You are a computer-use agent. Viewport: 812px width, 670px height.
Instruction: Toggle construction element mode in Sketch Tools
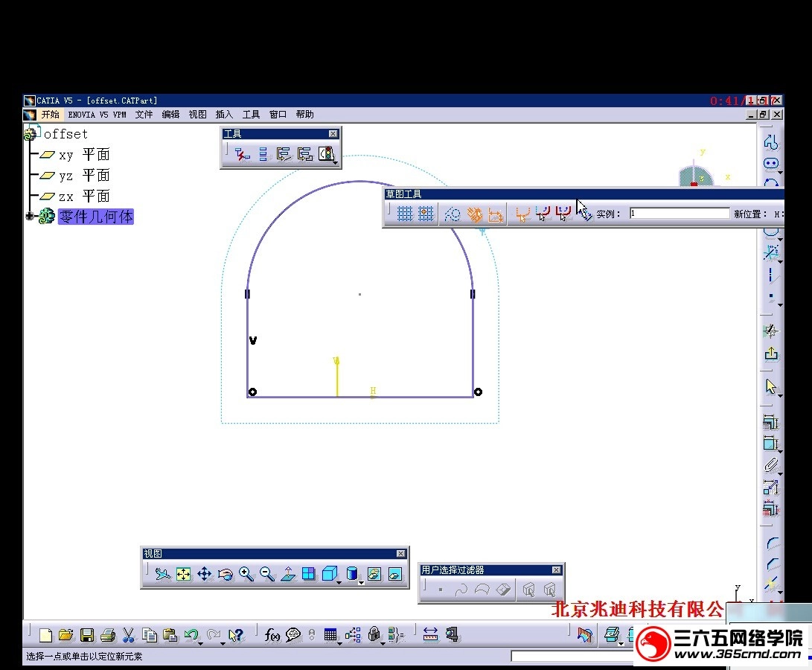453,214
